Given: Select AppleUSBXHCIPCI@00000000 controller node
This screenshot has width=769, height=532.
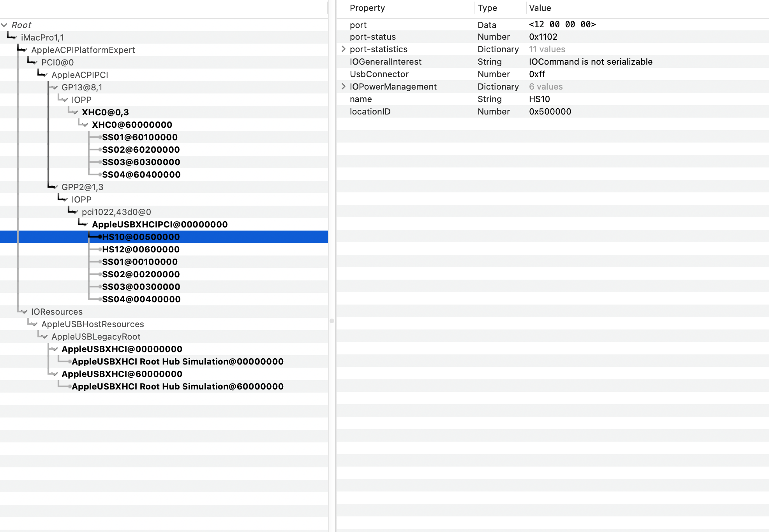Looking at the screenshot, I should point(160,224).
